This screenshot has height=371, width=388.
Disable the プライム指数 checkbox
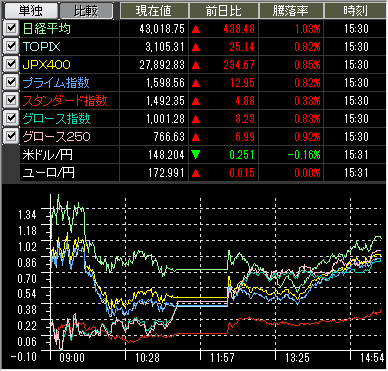[x=11, y=82]
